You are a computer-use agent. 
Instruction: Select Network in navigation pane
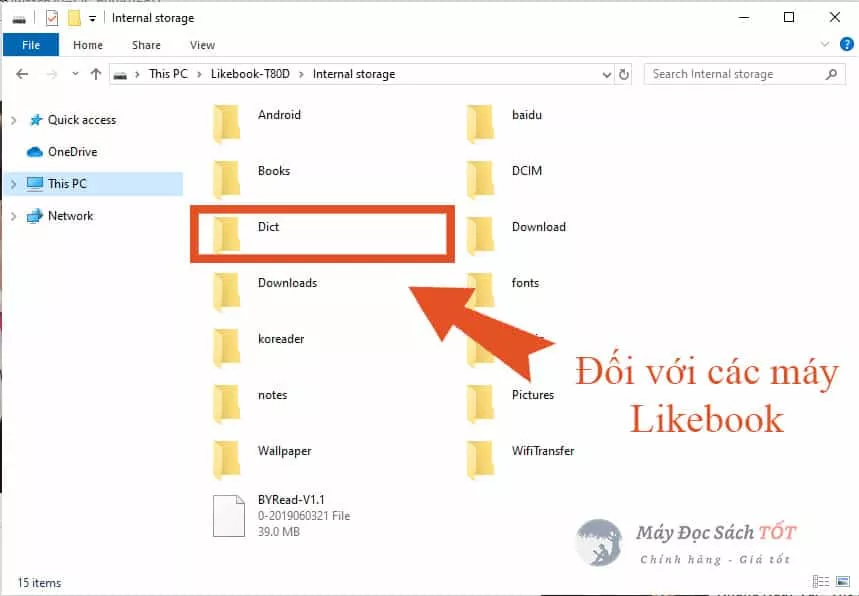[x=70, y=216]
